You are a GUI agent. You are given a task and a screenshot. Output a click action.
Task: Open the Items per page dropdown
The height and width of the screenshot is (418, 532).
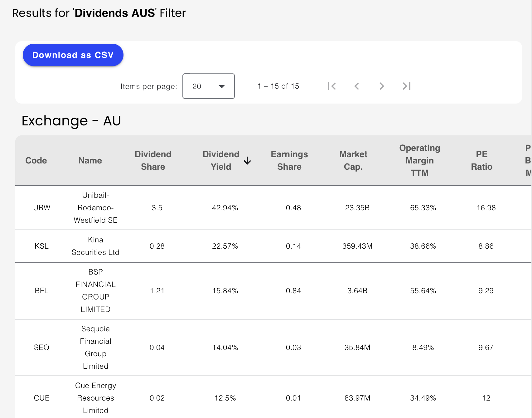tap(208, 86)
